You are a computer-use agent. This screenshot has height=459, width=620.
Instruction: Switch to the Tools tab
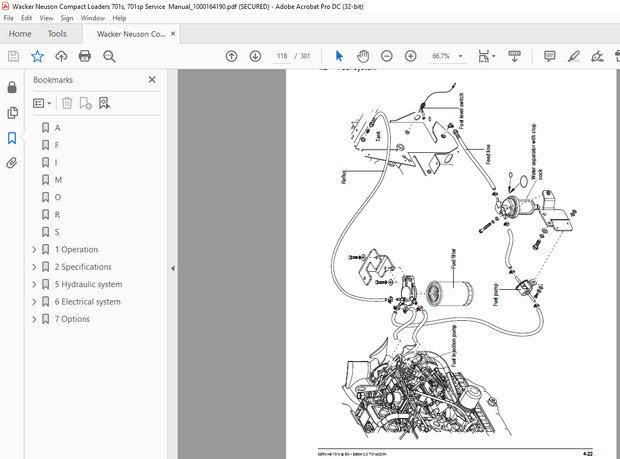[57, 34]
